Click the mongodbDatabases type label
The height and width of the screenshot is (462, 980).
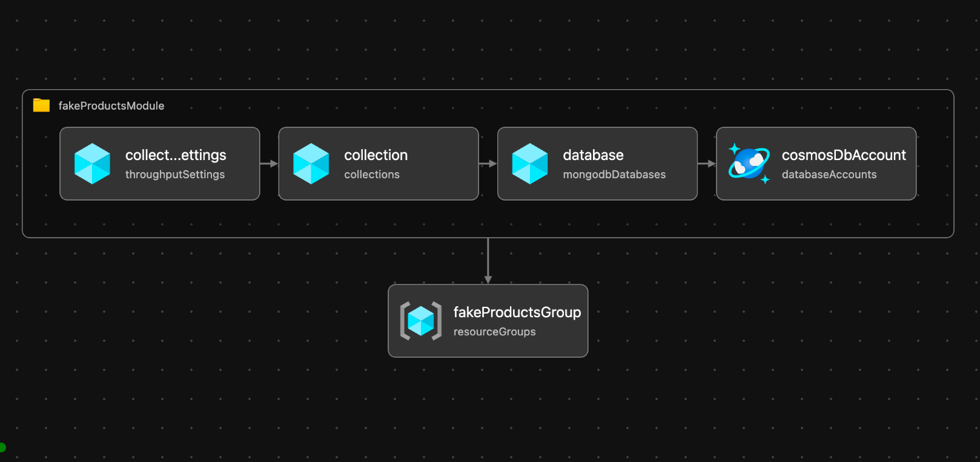tap(614, 175)
